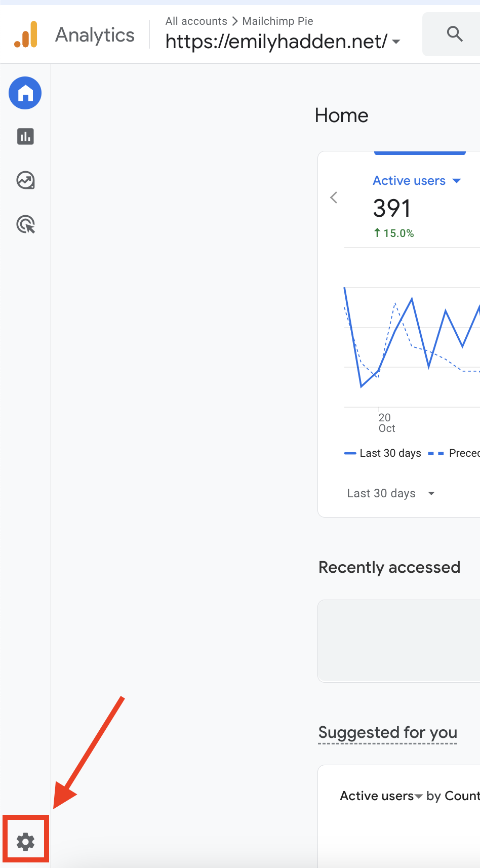Open the Explore icon in sidebar
The image size is (480, 868).
(x=25, y=180)
